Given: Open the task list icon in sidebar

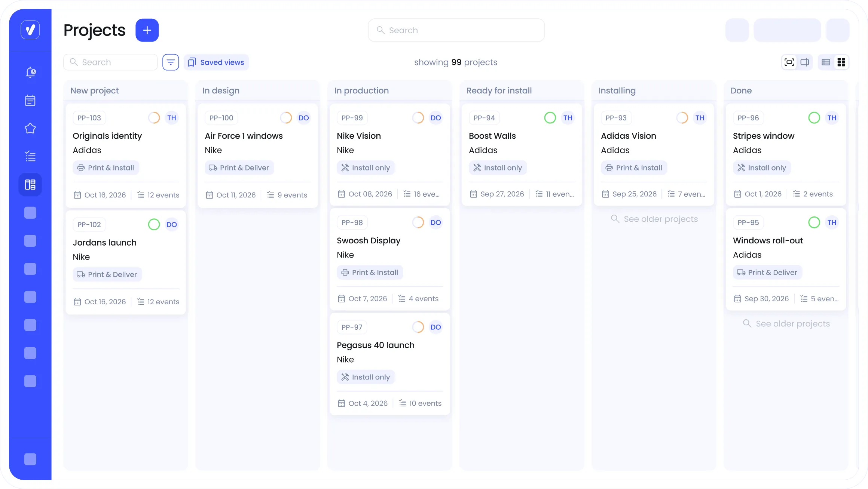Looking at the screenshot, I should [x=30, y=156].
